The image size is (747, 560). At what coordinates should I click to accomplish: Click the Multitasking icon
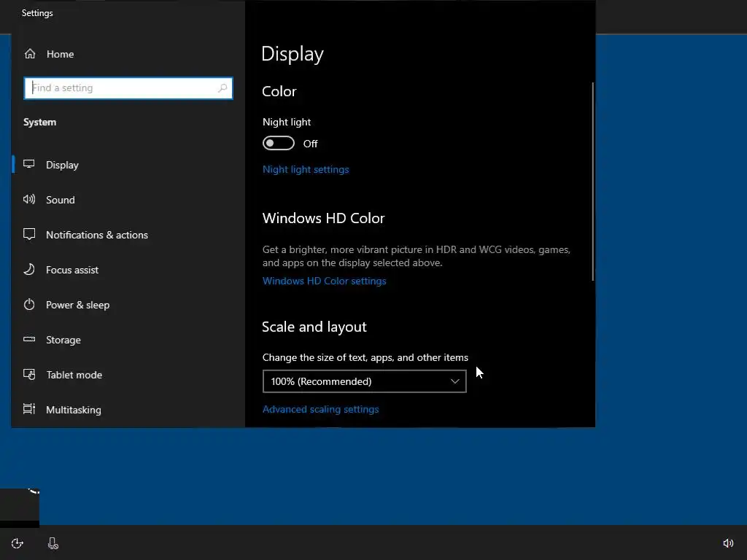(x=29, y=409)
